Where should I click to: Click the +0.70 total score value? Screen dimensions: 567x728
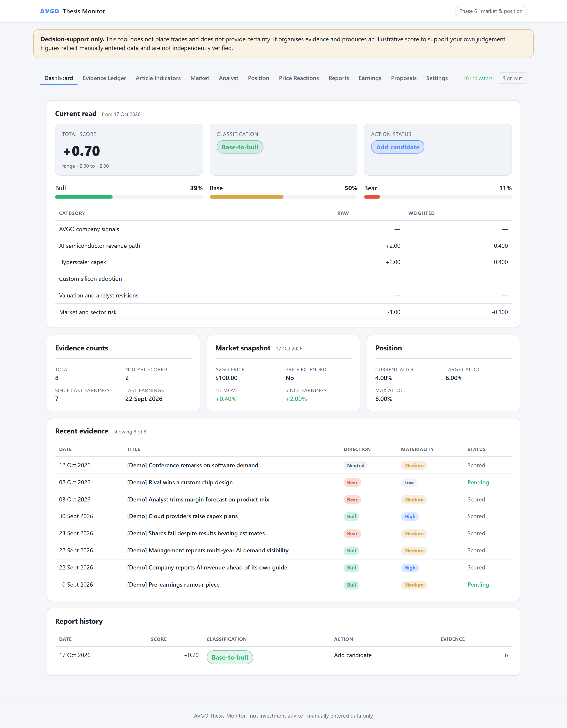81,151
